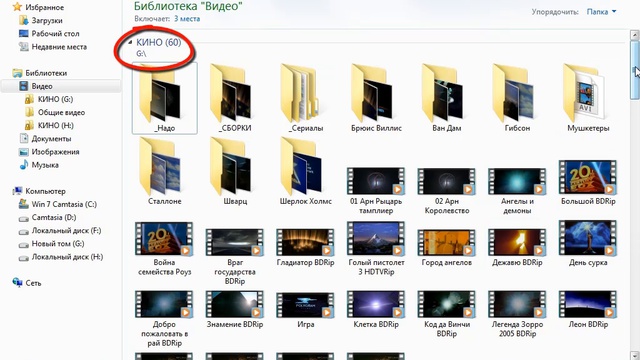This screenshot has height=360, width=640.
Task: Click the КИНО (60) group header
Action: (x=158, y=42)
